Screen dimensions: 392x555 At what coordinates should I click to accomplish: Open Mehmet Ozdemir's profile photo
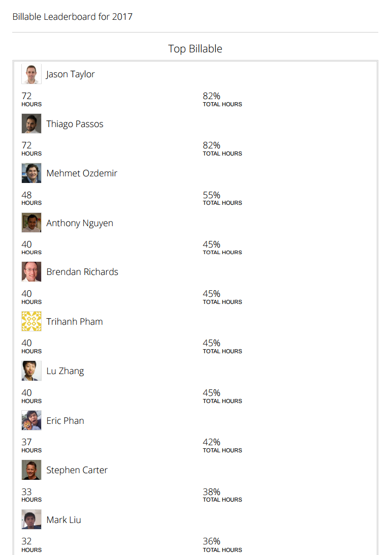pyautogui.click(x=31, y=173)
